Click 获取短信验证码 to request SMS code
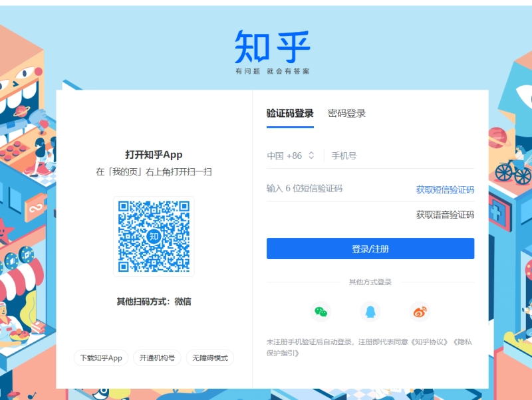Viewport: 532px width, 400px height. point(444,189)
